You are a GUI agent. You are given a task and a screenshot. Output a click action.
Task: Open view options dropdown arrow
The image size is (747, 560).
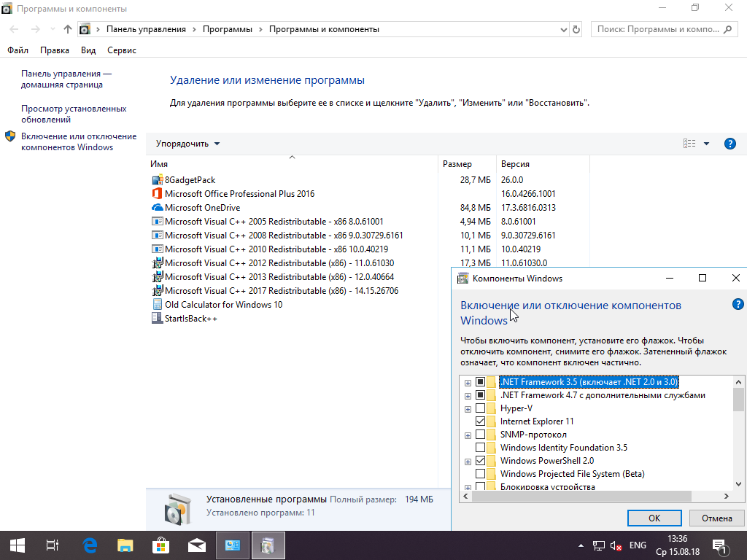tap(706, 144)
